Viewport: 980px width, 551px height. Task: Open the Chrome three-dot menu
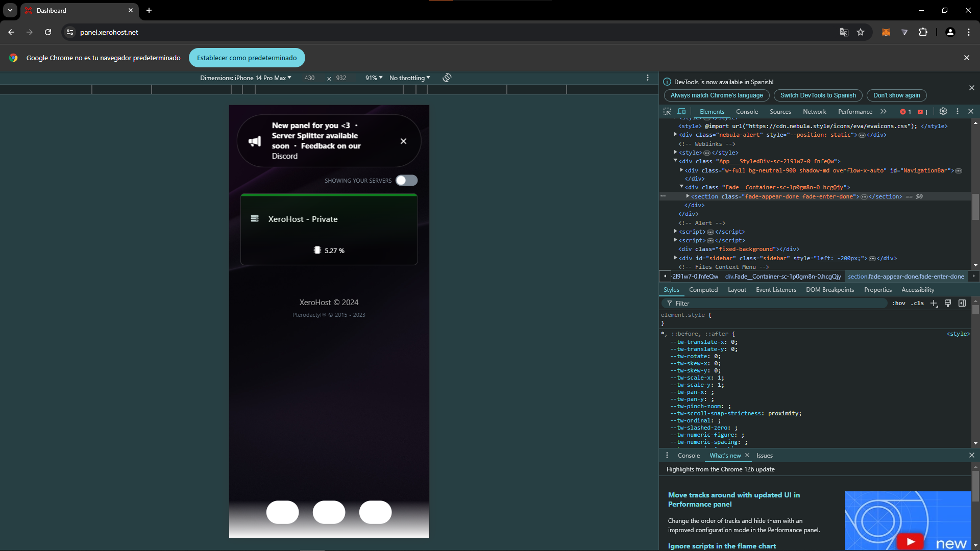click(968, 32)
